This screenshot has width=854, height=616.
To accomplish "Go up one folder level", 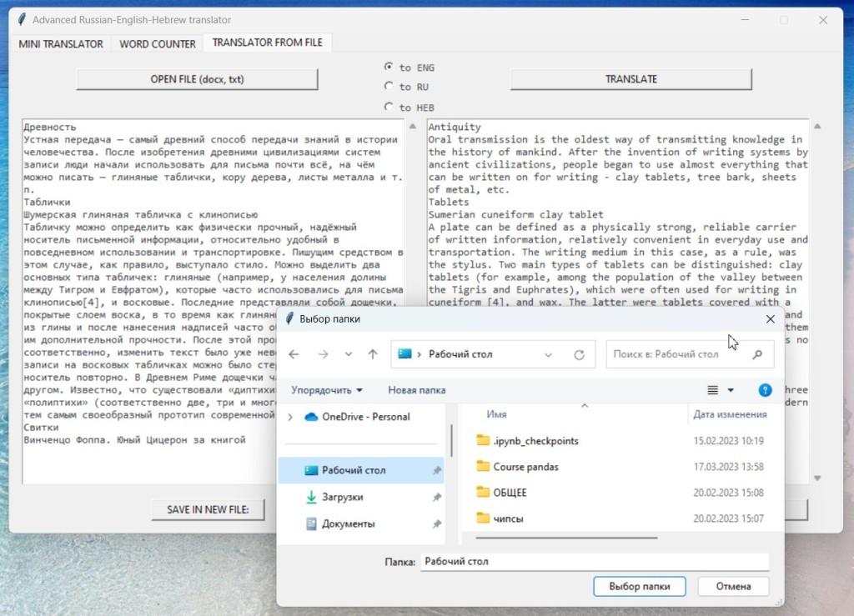I will coord(373,354).
